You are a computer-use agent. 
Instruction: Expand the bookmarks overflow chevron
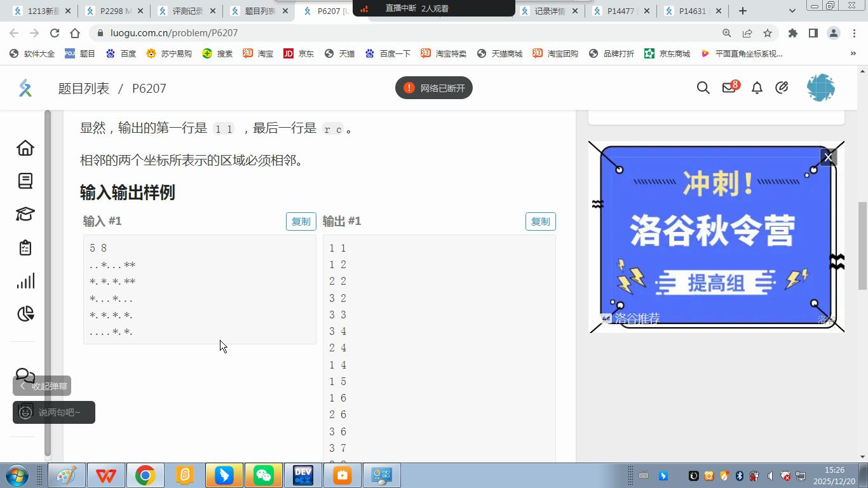[x=853, y=53]
